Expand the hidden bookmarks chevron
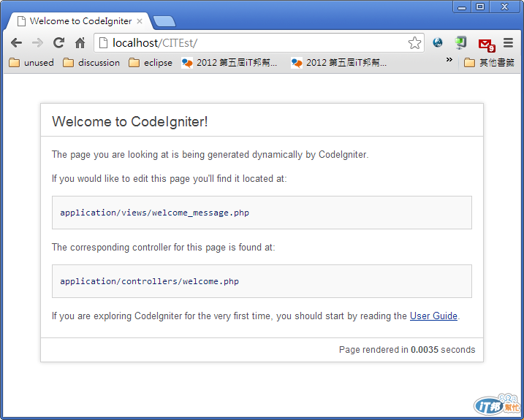Screen dimensions: 524x420 pos(449,61)
